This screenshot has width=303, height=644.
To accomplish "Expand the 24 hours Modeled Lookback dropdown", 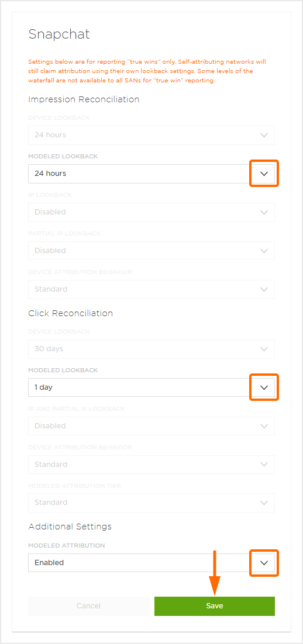I will point(151,174).
